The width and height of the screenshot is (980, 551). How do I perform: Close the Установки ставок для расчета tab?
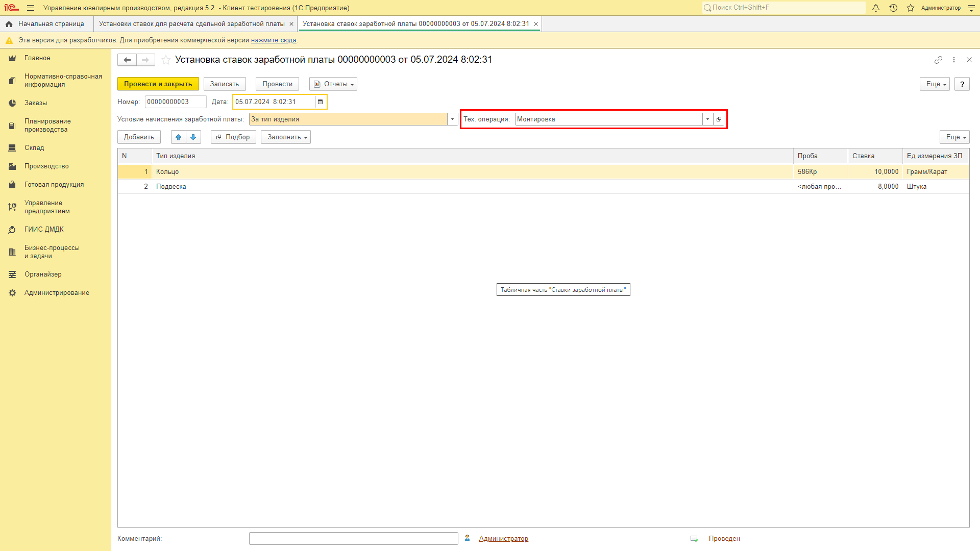[291, 24]
